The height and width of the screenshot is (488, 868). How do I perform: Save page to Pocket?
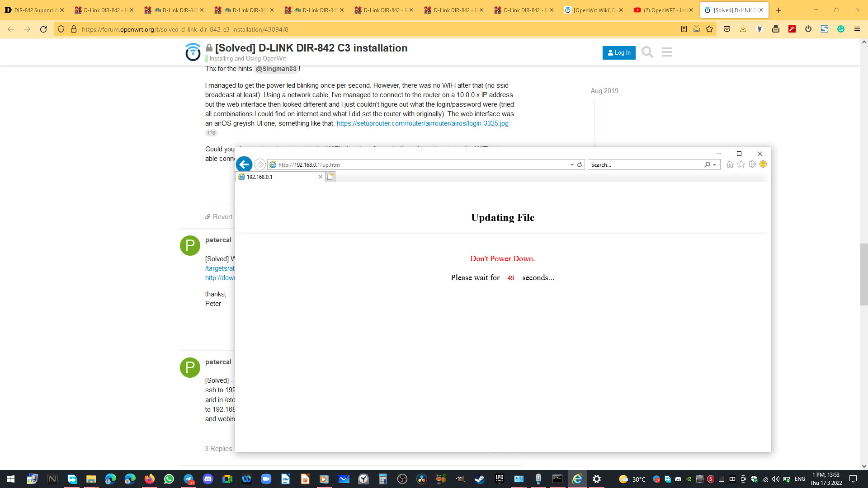click(x=727, y=29)
